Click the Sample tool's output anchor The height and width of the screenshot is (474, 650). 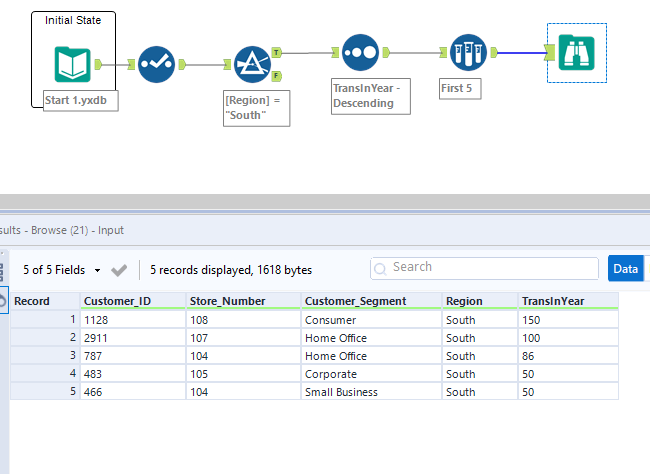point(494,53)
